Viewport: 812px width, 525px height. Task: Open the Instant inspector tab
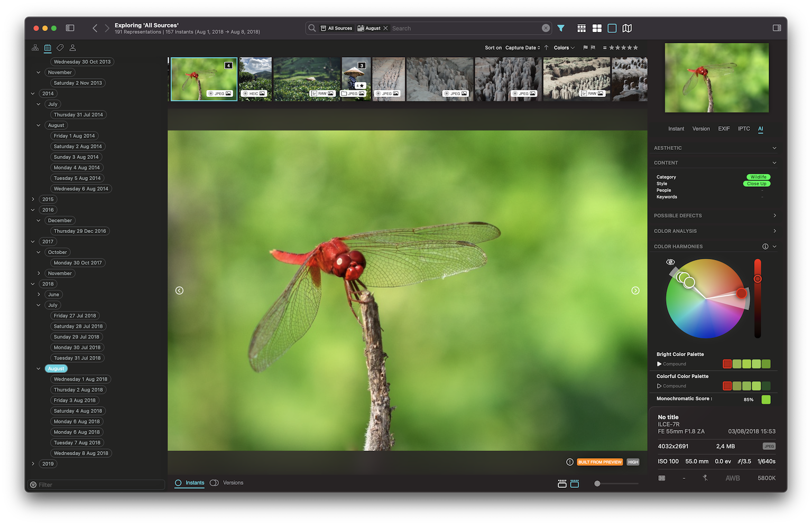(676, 129)
